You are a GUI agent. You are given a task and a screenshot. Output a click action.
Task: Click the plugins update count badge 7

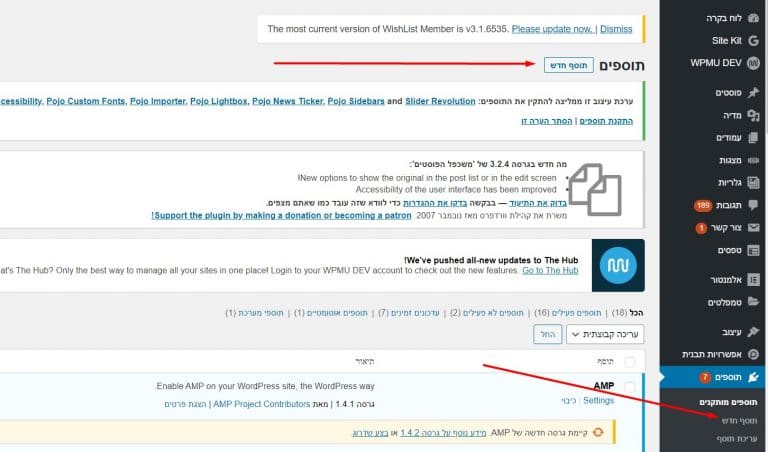coord(704,377)
